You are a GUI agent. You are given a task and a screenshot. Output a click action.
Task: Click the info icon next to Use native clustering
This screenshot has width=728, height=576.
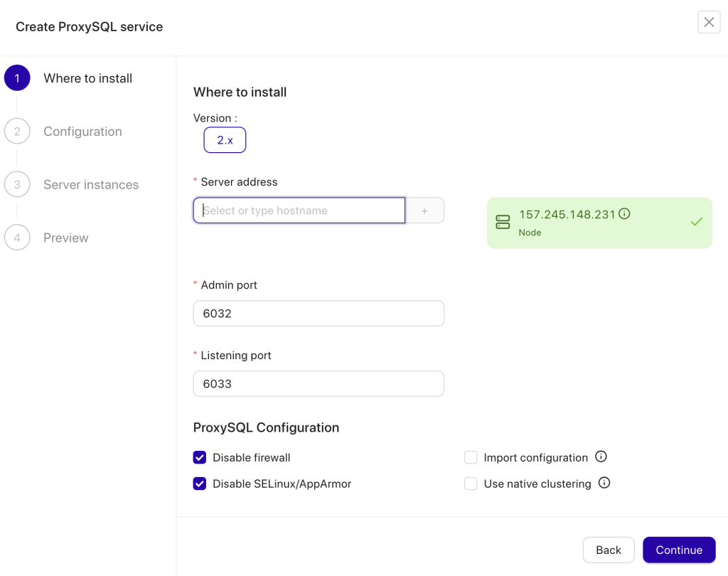(604, 483)
